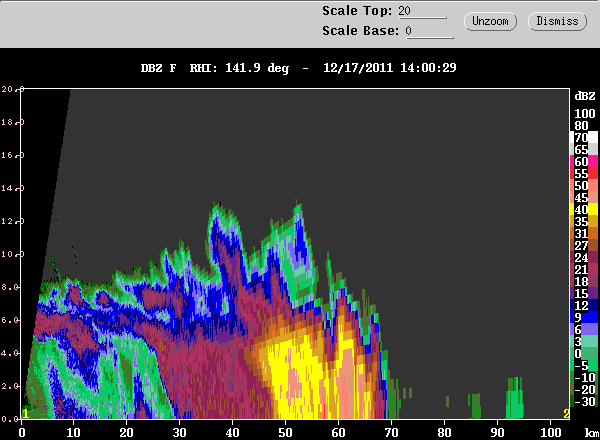Edit the Scale Base value field
Viewport: 600px width, 440px height.
[429, 31]
